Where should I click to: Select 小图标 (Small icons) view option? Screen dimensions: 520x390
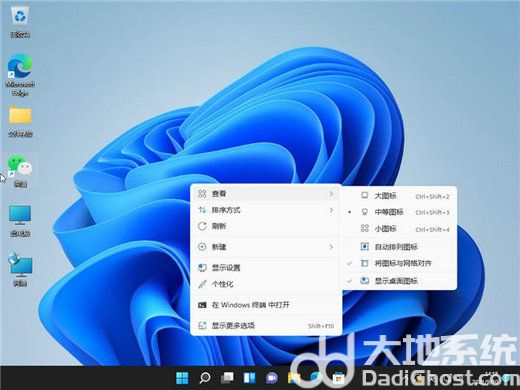(x=399, y=229)
